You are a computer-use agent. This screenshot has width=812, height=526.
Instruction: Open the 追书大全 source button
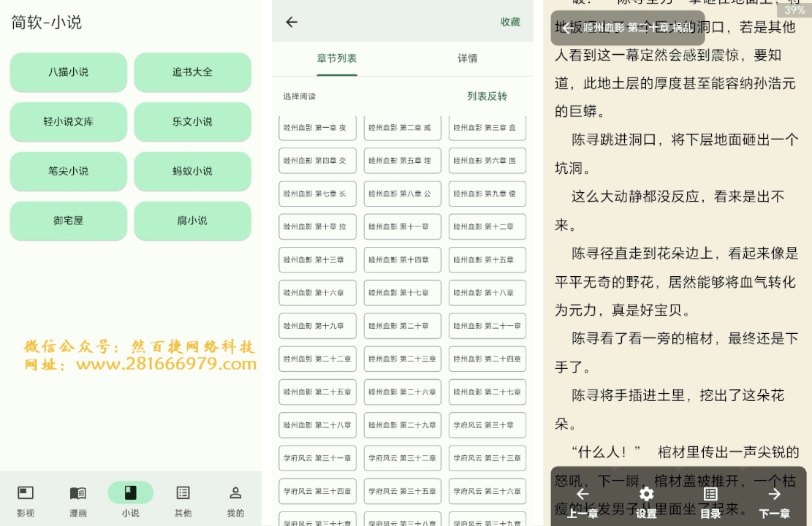pyautogui.click(x=192, y=72)
